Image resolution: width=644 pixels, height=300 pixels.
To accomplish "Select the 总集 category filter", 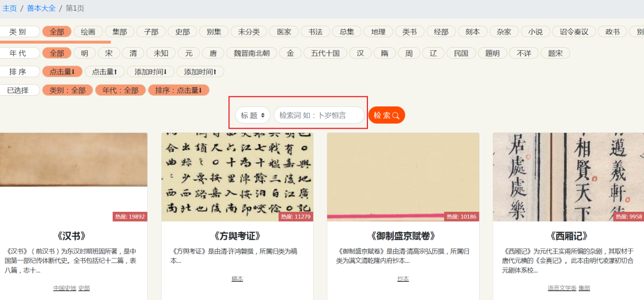I will (x=347, y=31).
